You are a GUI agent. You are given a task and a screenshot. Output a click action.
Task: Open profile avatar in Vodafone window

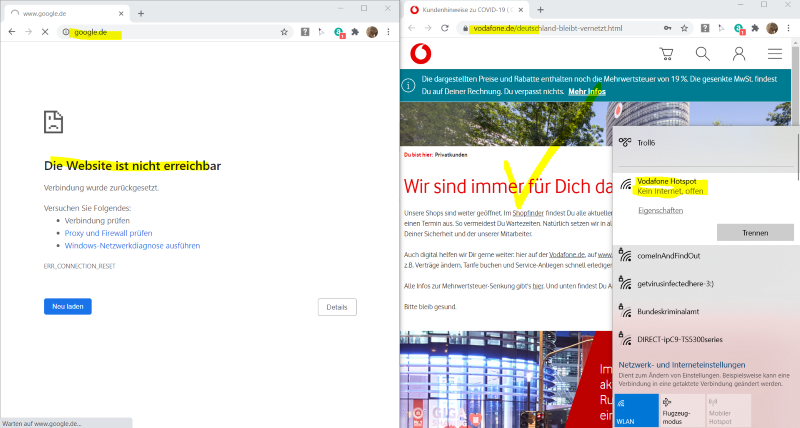(772, 29)
